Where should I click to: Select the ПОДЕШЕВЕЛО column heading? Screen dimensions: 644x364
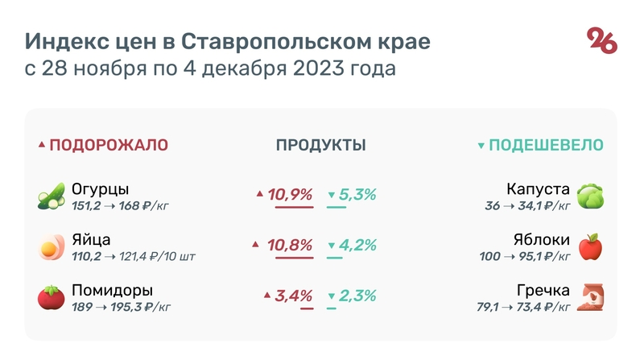(x=547, y=146)
